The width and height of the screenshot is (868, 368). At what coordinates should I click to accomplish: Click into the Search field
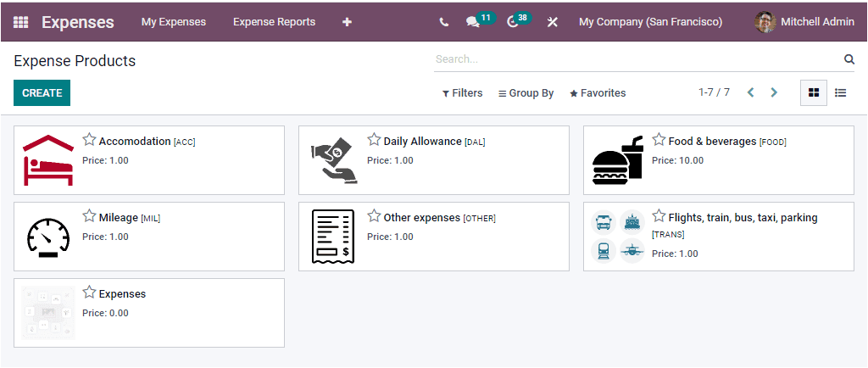click(637, 59)
